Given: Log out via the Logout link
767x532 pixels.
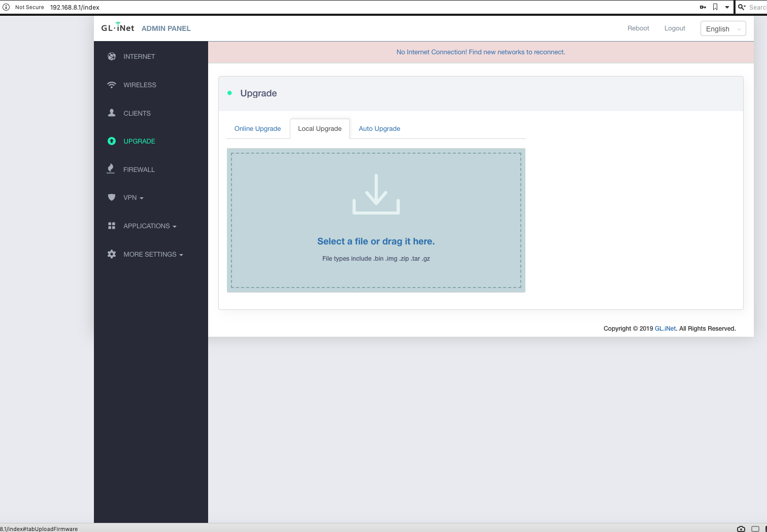Looking at the screenshot, I should point(675,28).
